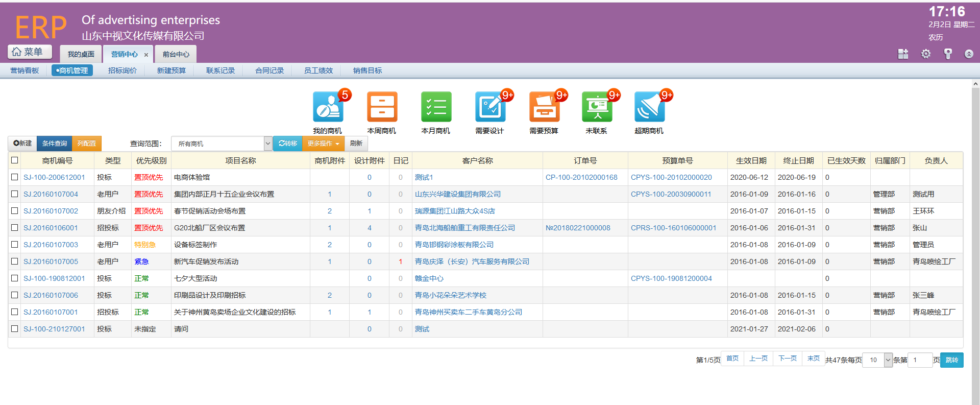Open the 需要预算 icon
Image resolution: width=980 pixels, height=405 pixels.
544,107
